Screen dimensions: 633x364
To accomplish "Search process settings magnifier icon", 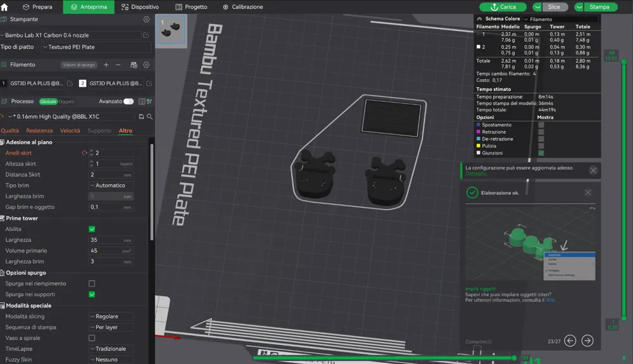I will (x=149, y=116).
